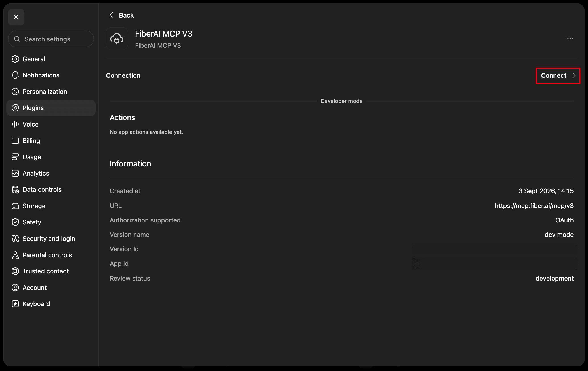Open Personalization settings
This screenshot has width=588, height=371.
click(x=51, y=92)
